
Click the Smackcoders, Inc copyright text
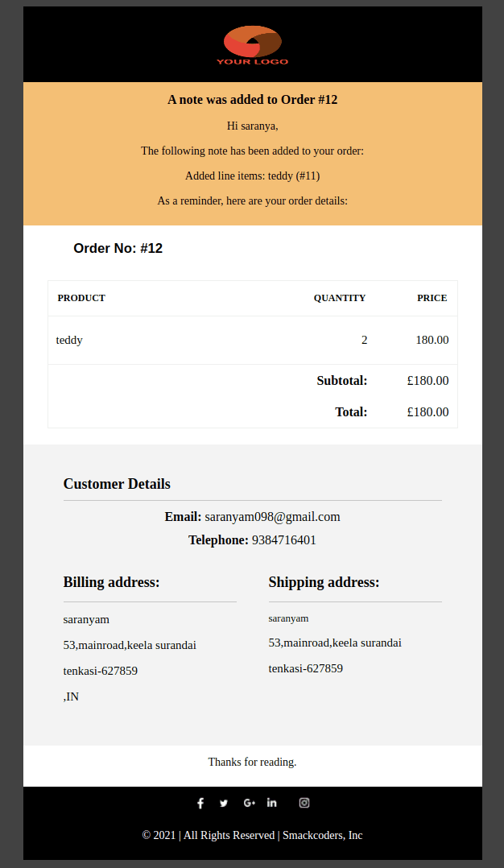tap(323, 835)
